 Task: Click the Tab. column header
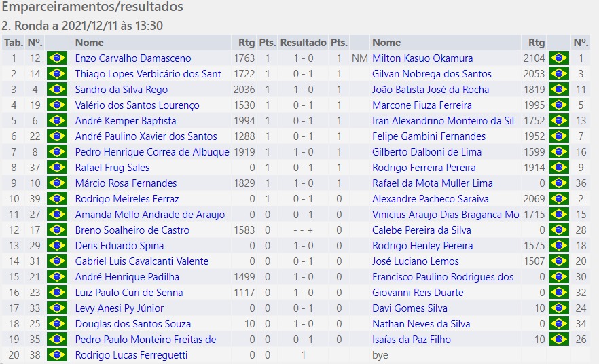(13, 43)
